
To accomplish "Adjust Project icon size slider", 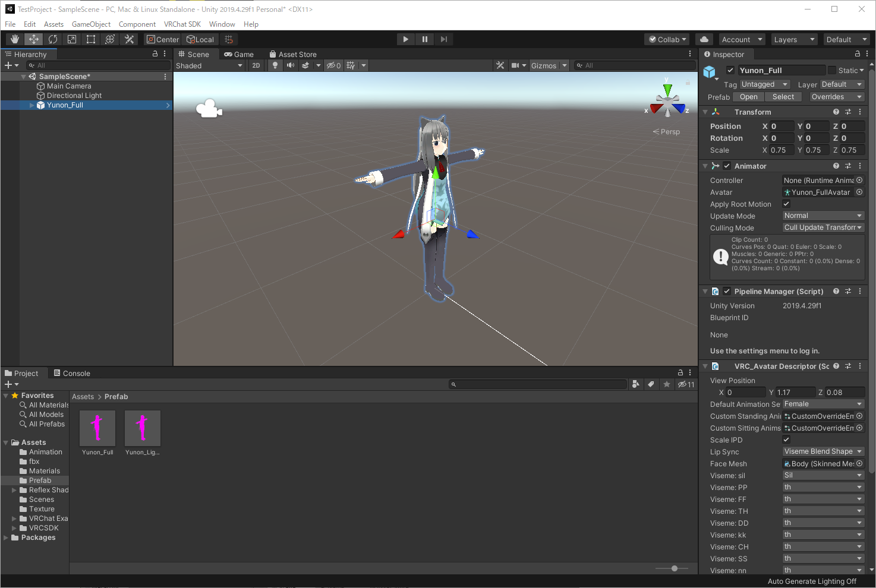I will point(675,568).
